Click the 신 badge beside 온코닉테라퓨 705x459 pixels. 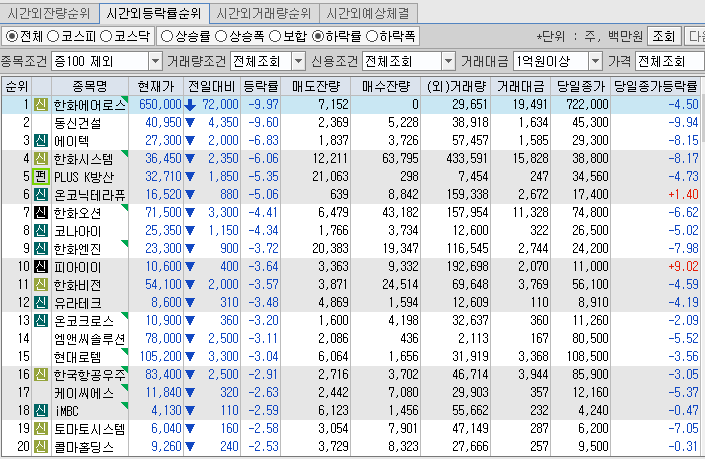(40, 195)
